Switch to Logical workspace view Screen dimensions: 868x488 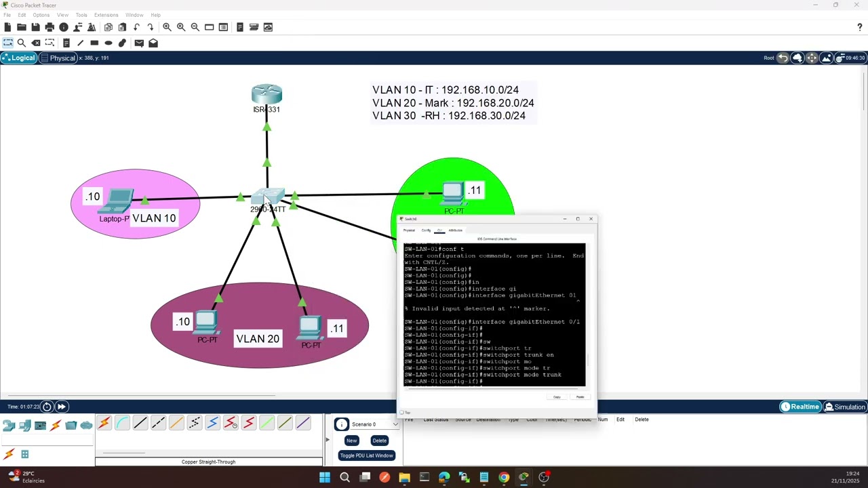18,58
